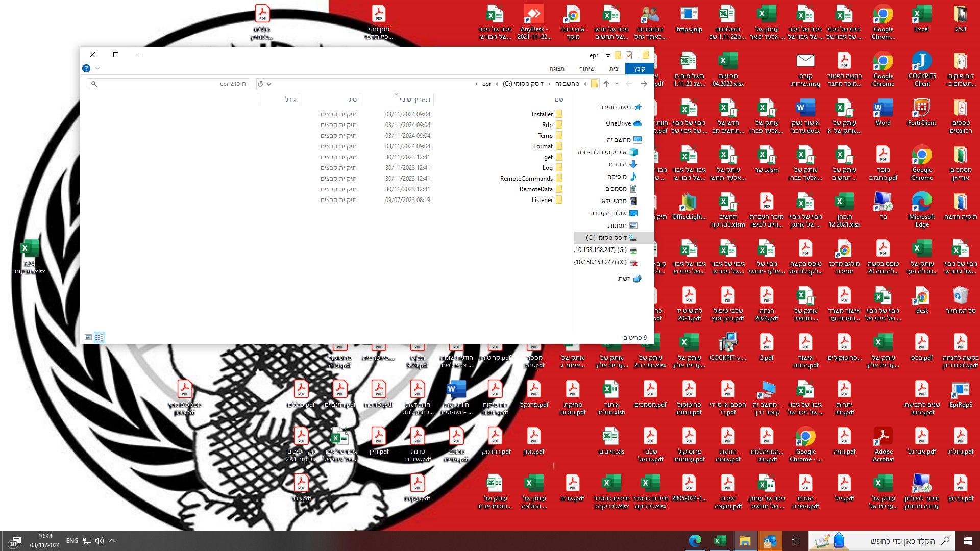Click the Properties icon in Explorer title bar
The image size is (980, 551).
coord(629,55)
